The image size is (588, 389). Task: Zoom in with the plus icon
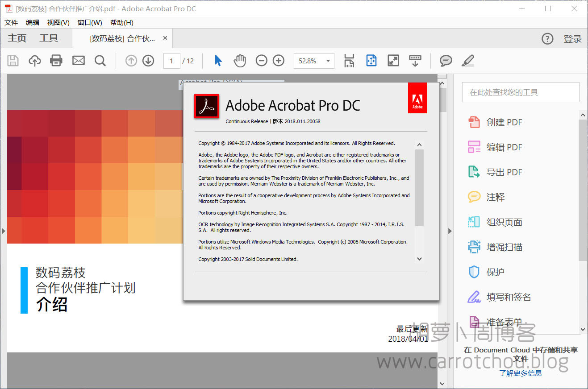tap(279, 61)
